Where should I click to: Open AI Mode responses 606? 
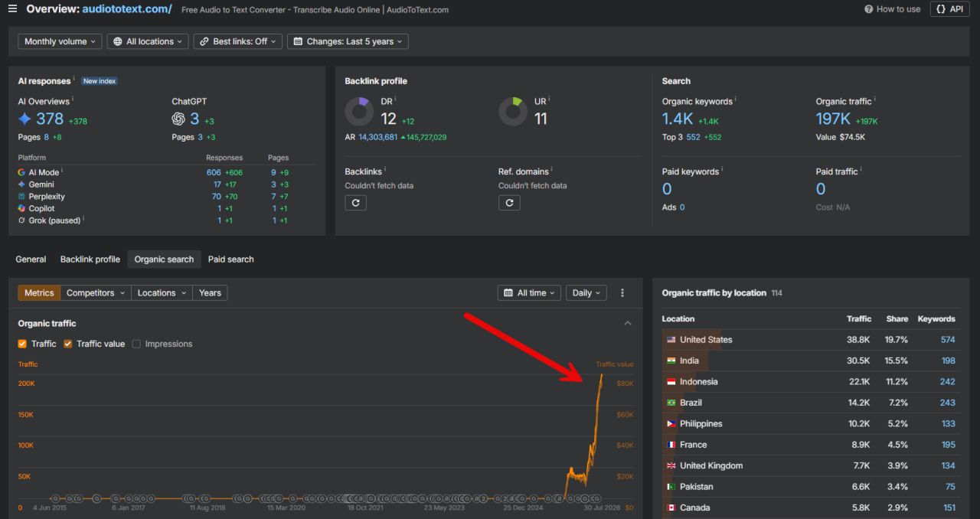(214, 172)
